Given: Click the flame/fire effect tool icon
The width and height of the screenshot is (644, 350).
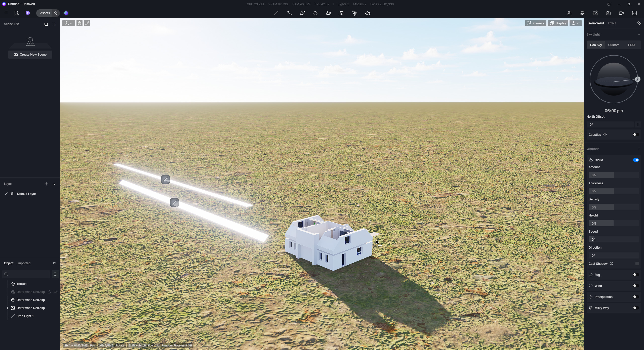Looking at the screenshot, I should pyautogui.click(x=315, y=13).
